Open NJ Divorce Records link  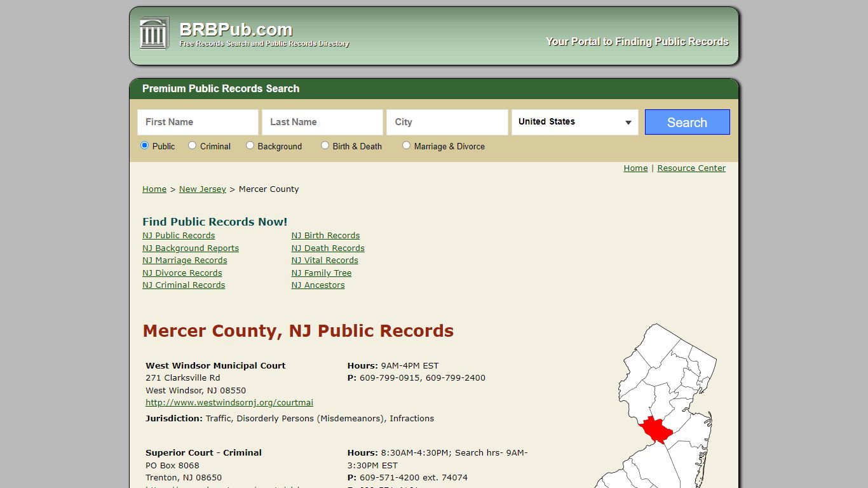[182, 273]
